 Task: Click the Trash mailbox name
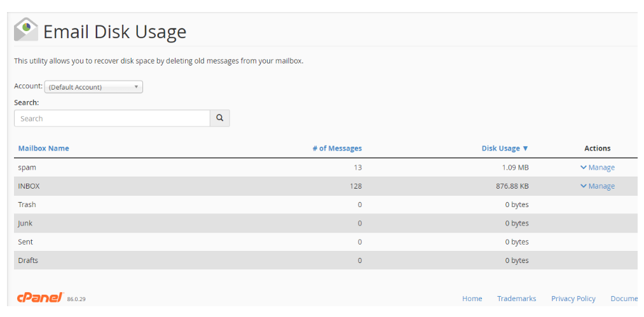[27, 205]
